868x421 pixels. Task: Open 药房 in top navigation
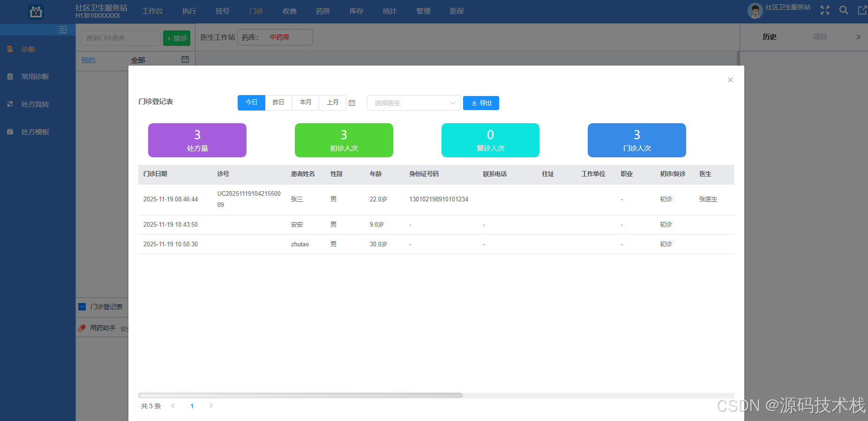[323, 11]
